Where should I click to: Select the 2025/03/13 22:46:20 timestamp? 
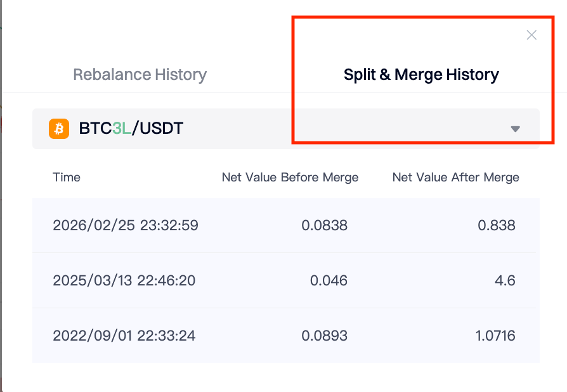click(124, 280)
